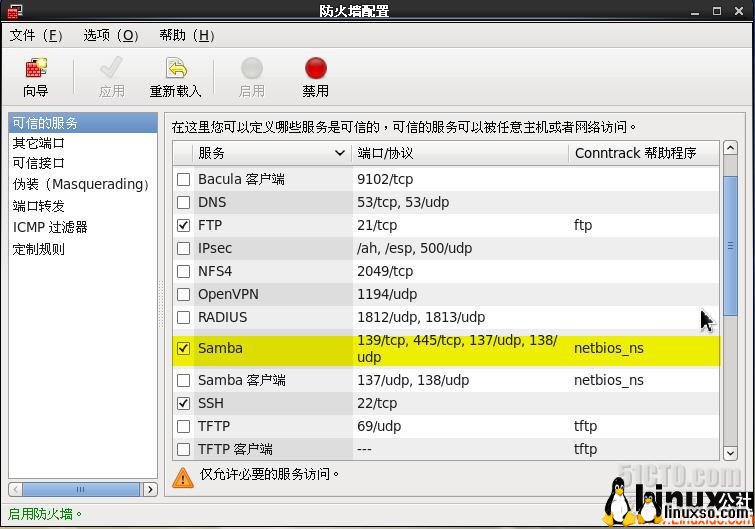Click the service list vertical scrollbar thumb
This screenshot has width=755, height=529.
730,246
